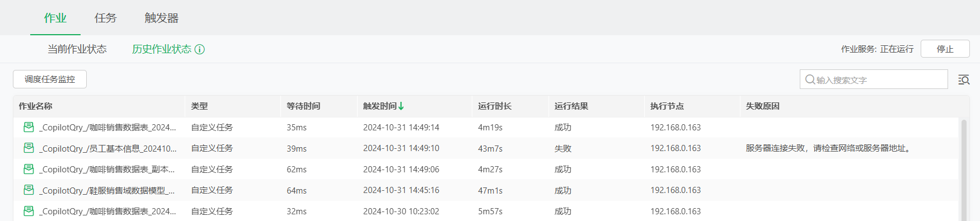The image size is (980, 221).
Task: Click job icon for 2024-10-30 row
Action: pyautogui.click(x=29, y=211)
